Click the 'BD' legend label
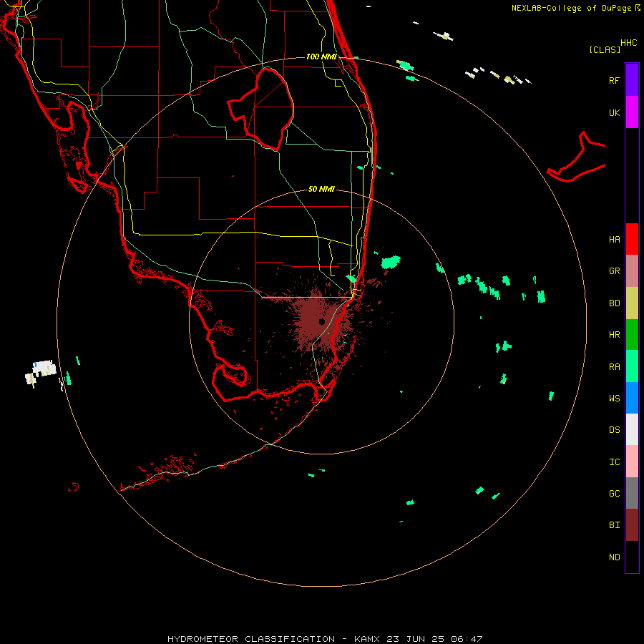 click(614, 303)
